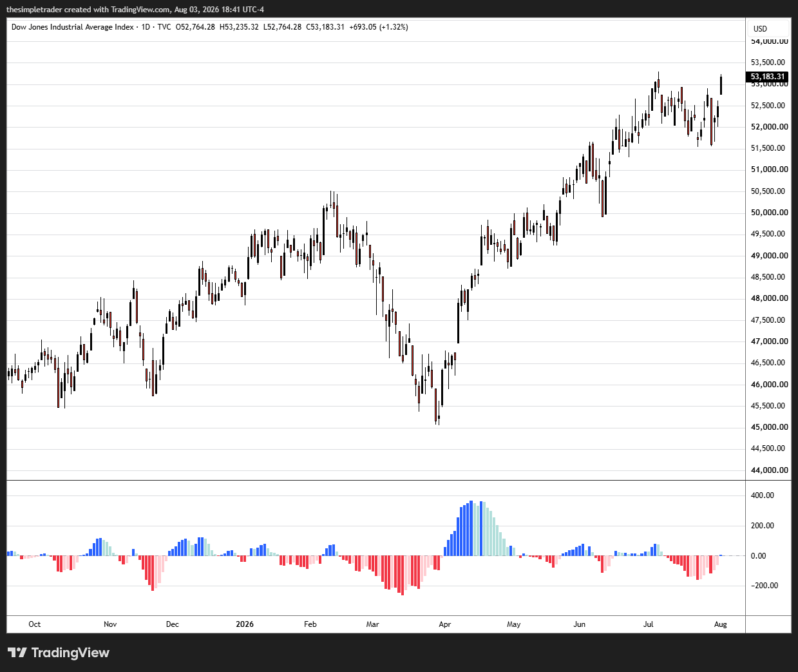Click the 0.00 indicator axis label
The width and height of the screenshot is (798, 672).
[759, 556]
